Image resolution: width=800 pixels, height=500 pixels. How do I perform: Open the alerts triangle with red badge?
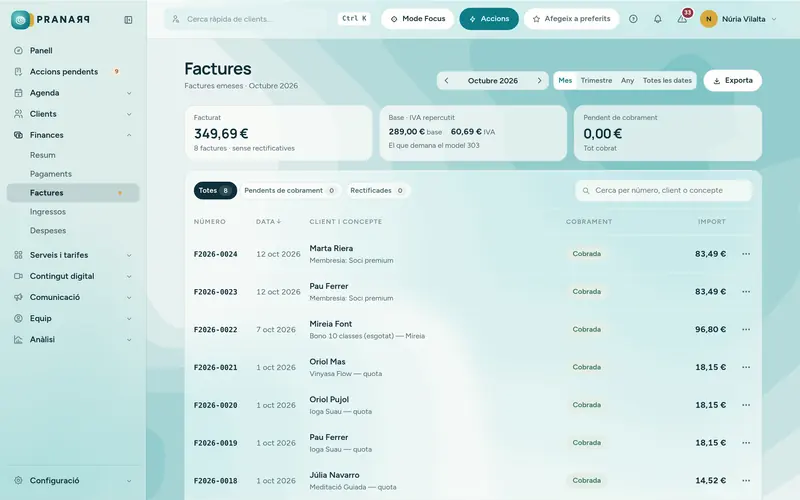[683, 18]
